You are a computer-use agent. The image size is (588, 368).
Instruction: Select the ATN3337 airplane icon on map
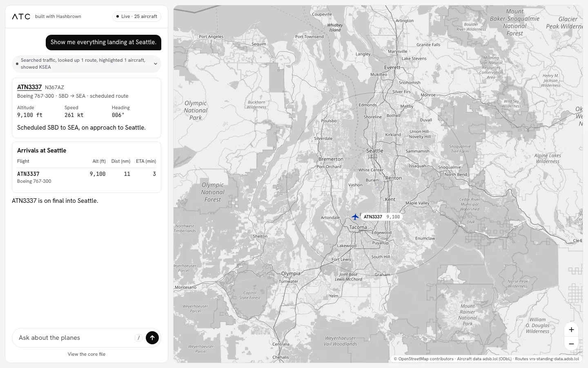(355, 217)
